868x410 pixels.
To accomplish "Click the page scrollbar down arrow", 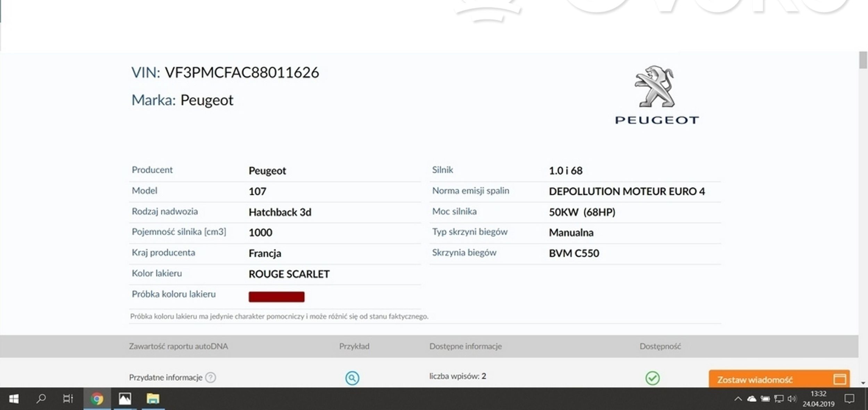I will pos(863,383).
